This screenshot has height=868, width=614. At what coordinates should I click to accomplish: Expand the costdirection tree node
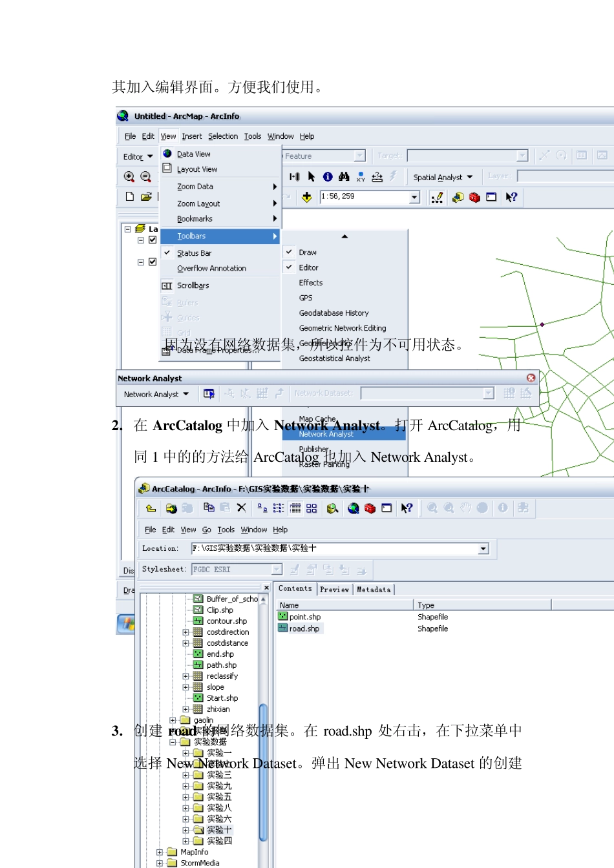185,632
